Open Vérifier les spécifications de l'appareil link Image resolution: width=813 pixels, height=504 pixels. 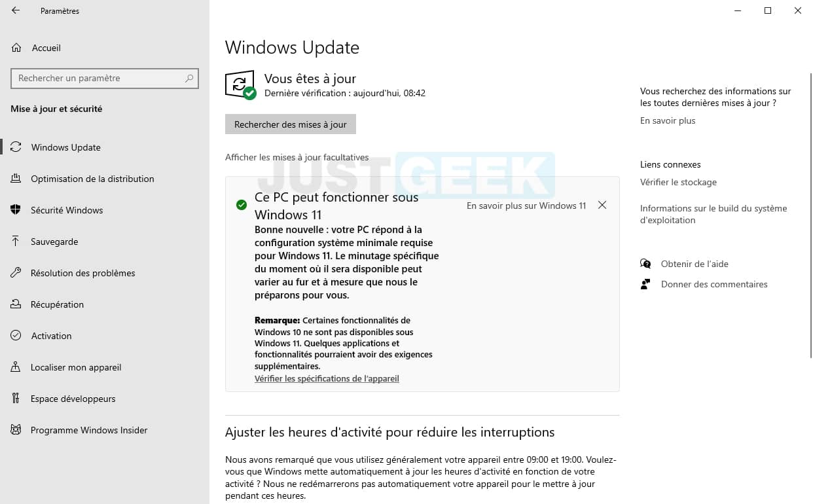[x=327, y=378]
